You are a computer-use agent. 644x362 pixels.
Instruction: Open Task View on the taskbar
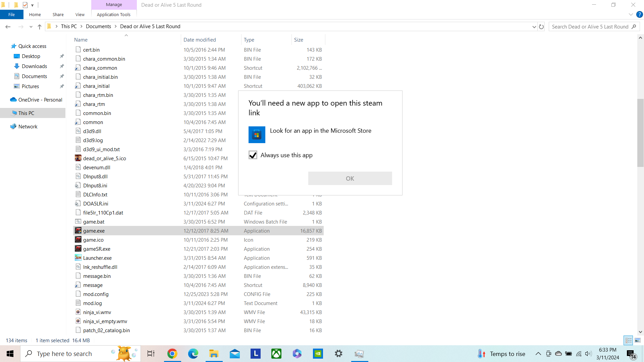click(151, 354)
